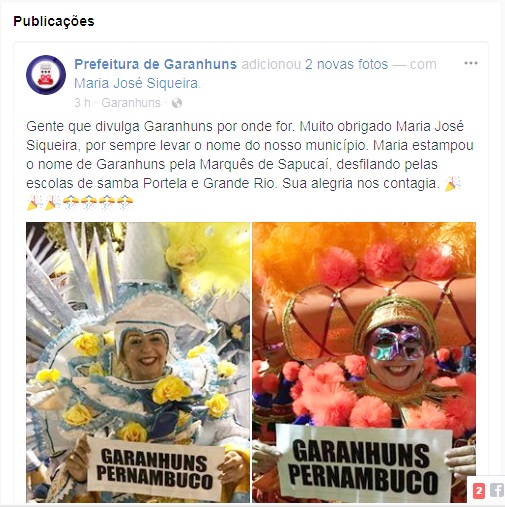Click the '2 novas fotos' link
This screenshot has width=505, height=507.
(346, 64)
